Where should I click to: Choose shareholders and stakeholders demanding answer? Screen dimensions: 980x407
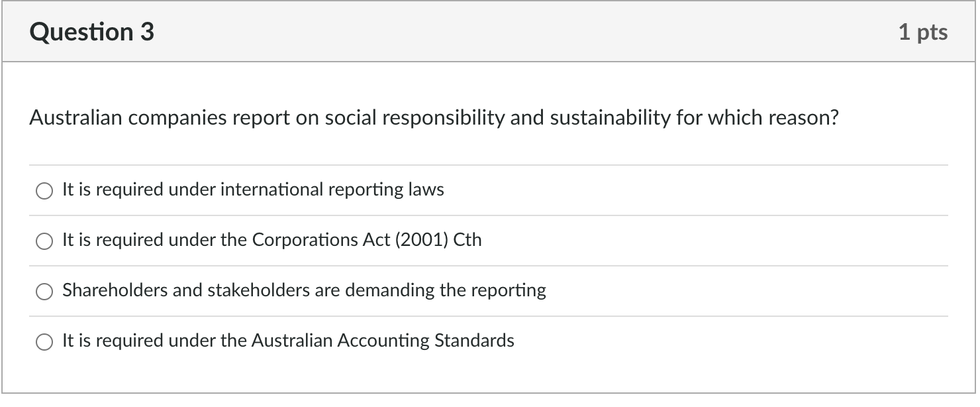coord(44,291)
